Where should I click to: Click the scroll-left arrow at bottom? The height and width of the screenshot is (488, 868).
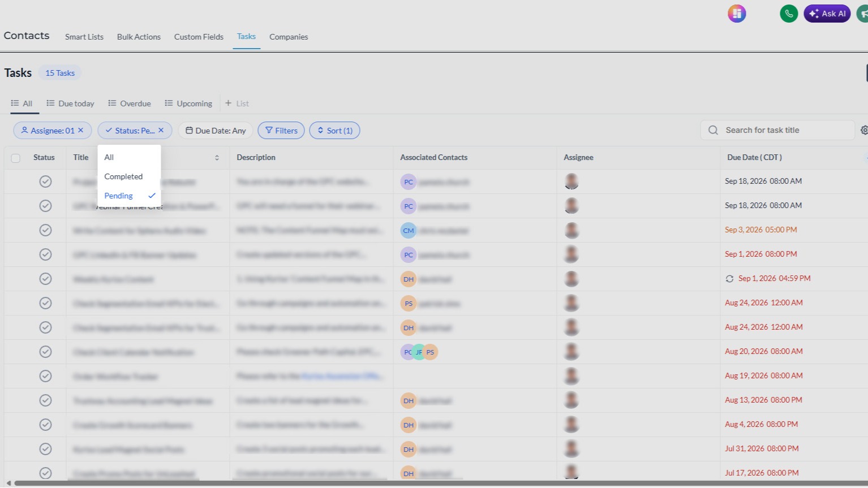click(x=8, y=483)
